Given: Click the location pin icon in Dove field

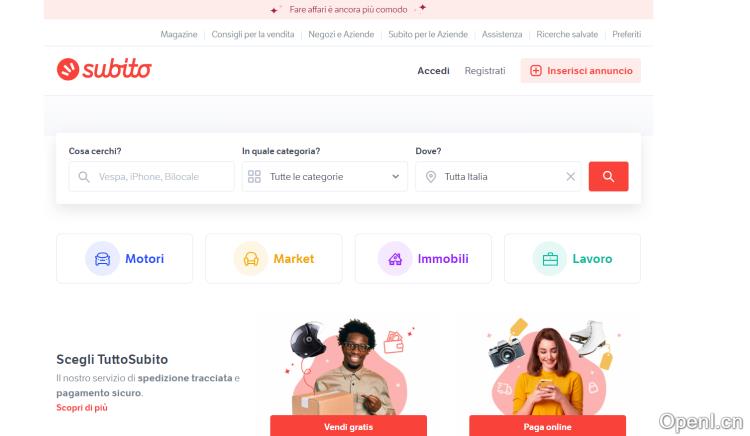Looking at the screenshot, I should point(430,176).
